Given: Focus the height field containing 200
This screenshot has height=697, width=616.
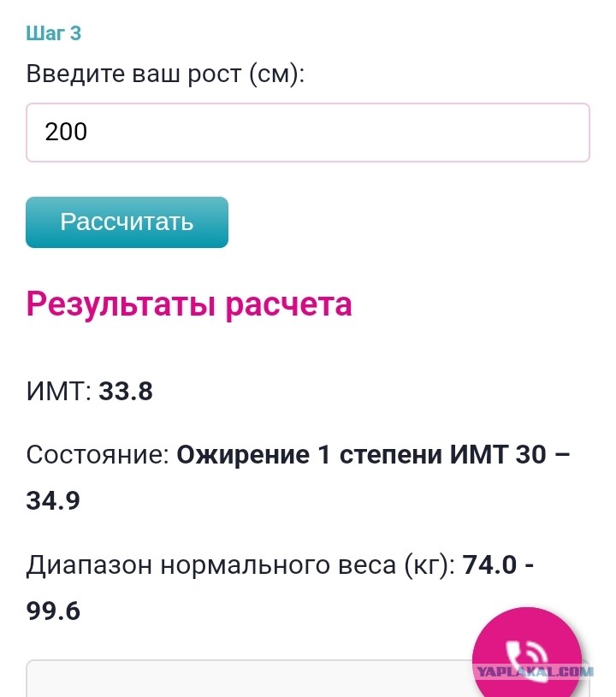Looking at the screenshot, I should 308,133.
